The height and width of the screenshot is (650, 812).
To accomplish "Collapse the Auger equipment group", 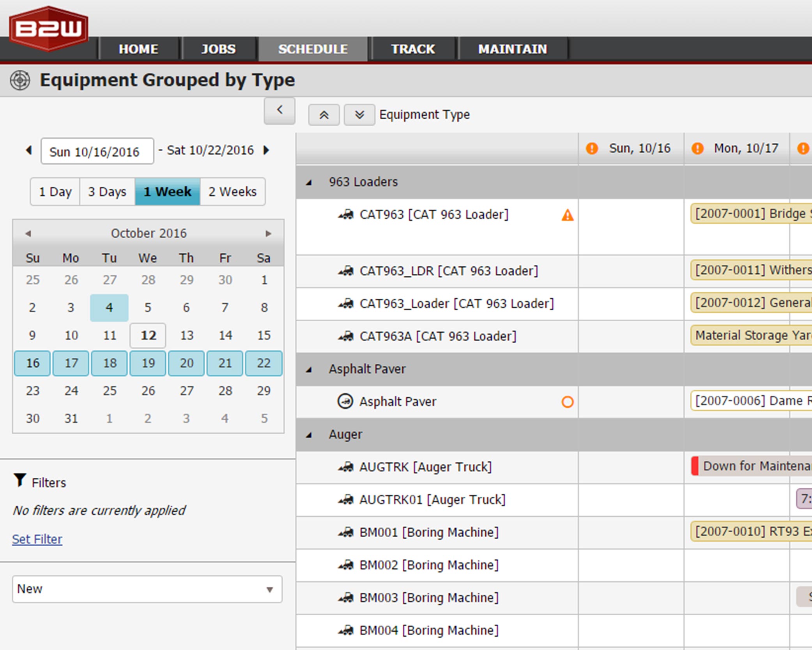I will (309, 435).
